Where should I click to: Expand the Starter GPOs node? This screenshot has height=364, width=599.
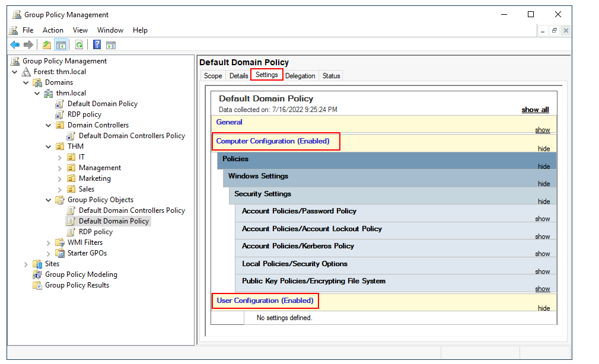tap(48, 253)
